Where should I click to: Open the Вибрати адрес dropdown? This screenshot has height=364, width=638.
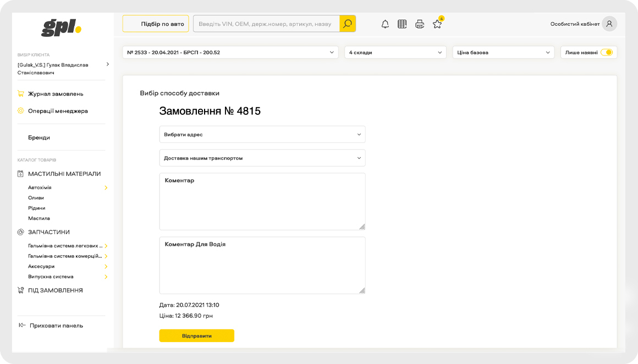click(x=262, y=135)
